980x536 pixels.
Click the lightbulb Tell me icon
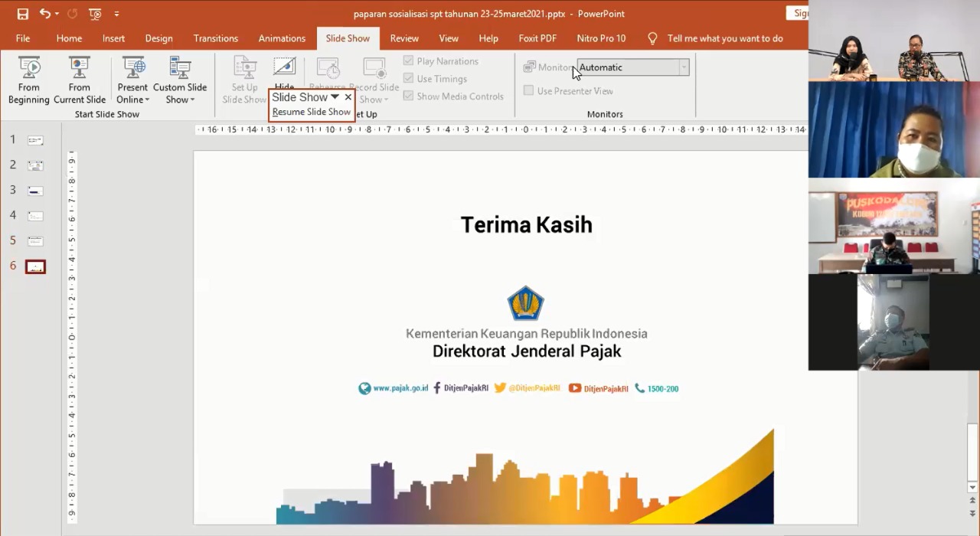pos(652,38)
